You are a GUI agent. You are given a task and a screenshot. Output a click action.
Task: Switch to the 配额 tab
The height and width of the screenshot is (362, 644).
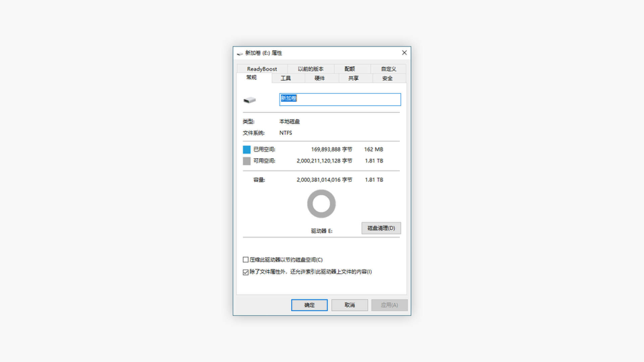350,69
